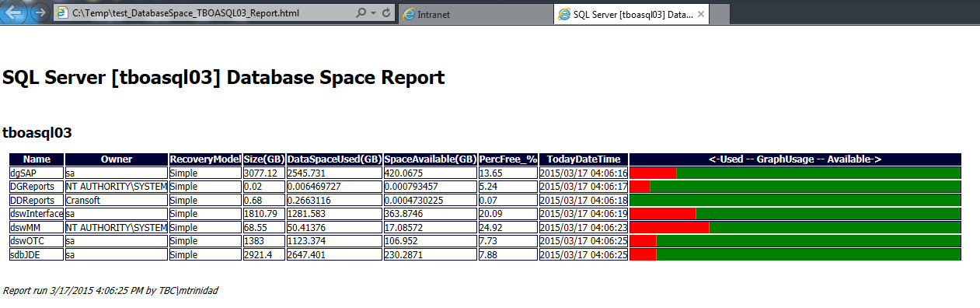The width and height of the screenshot is (980, 308).
Task: Click the space available value 363.8746
Action: point(430,214)
